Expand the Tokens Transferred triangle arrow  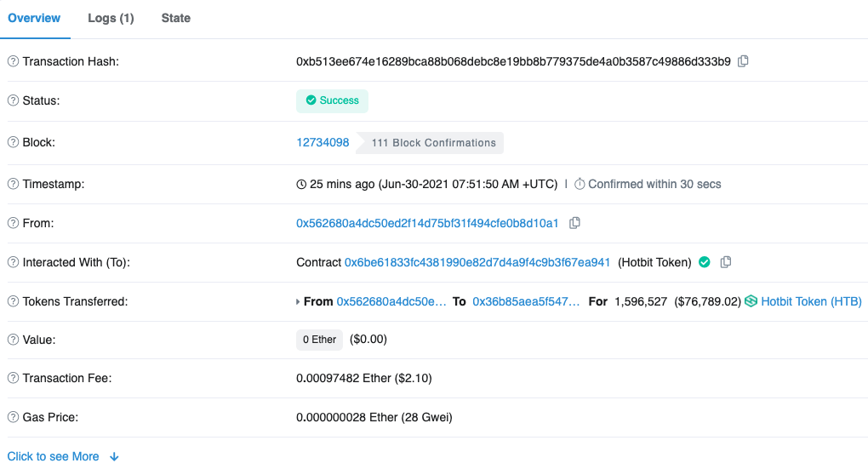pyautogui.click(x=298, y=302)
